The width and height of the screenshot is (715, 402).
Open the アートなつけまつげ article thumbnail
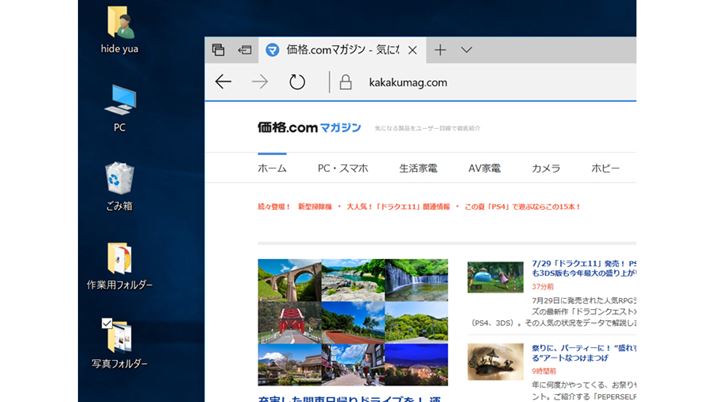click(x=495, y=362)
